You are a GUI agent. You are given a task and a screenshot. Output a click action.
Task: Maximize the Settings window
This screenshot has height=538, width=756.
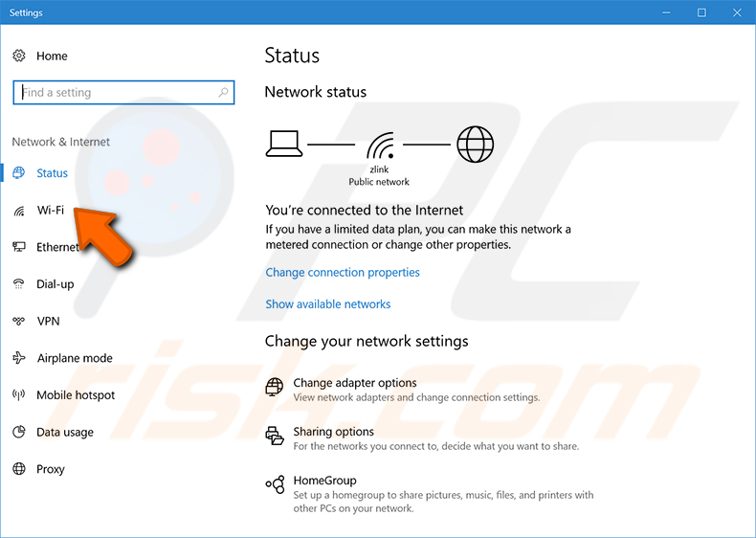pos(701,12)
